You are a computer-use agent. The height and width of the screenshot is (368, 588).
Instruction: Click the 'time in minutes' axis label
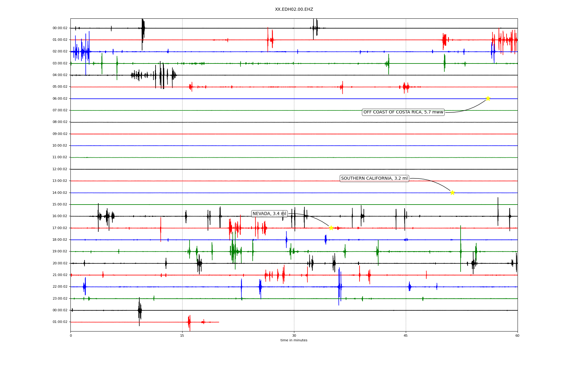point(294,340)
